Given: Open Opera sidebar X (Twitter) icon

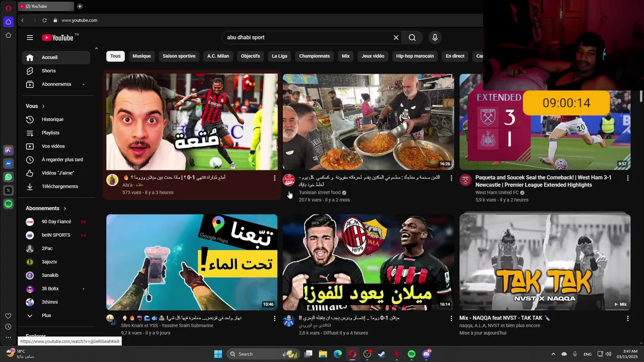Looking at the screenshot, I should tap(8, 191).
